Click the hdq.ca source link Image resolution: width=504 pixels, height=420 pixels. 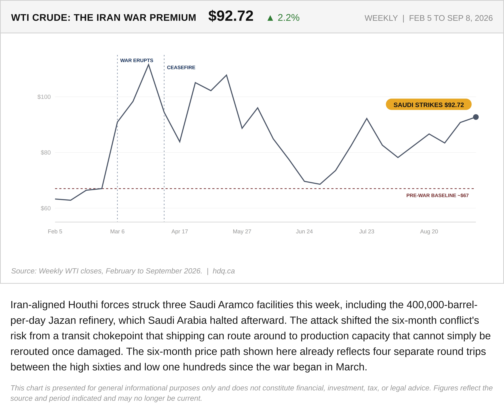coord(224,271)
